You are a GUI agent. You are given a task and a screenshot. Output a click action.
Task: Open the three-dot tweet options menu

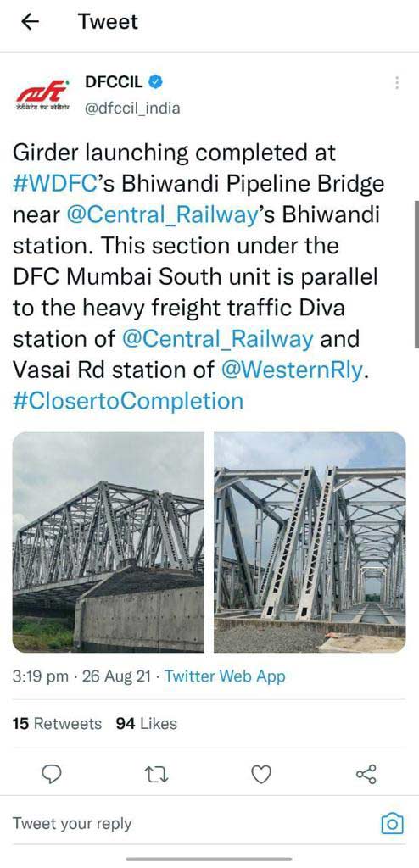point(397,82)
